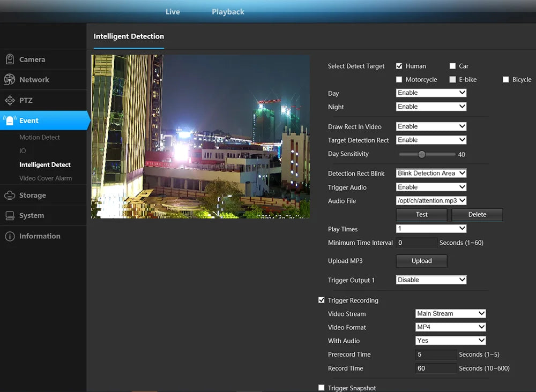The height and width of the screenshot is (392, 536).
Task: Open the Video Format dropdown
Action: coord(450,327)
